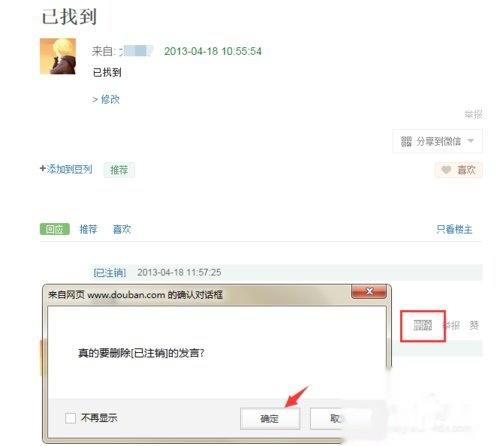This screenshot has height=446, width=500.
Task: Check the 不再显示 checkbox
Action: tap(70, 418)
